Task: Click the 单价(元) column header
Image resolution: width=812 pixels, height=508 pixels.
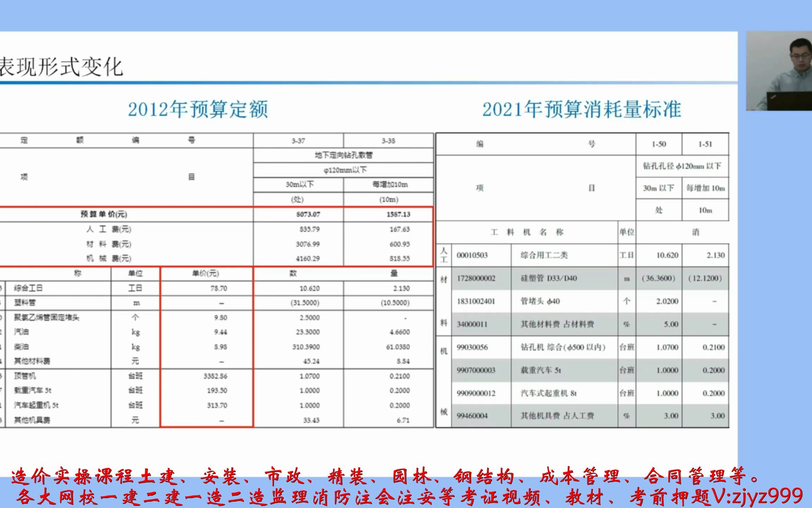Action: point(205,273)
